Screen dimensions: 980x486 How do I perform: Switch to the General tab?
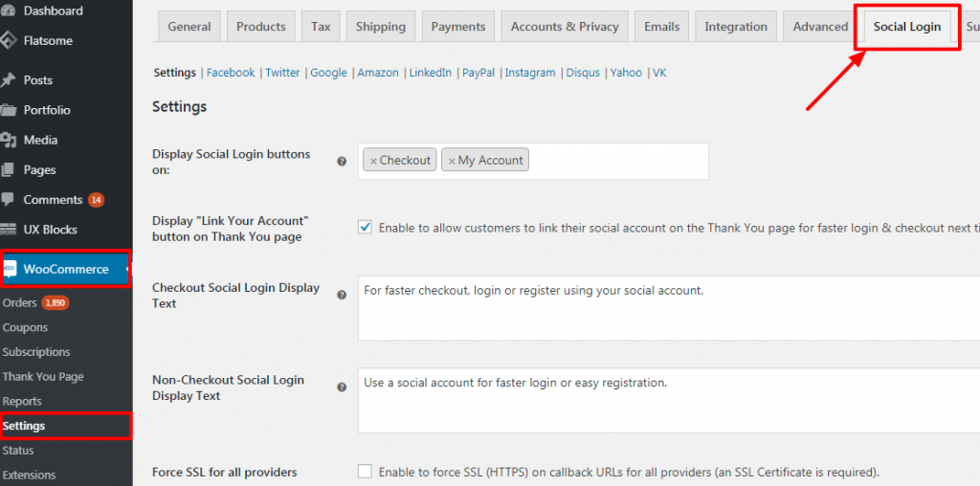click(x=189, y=26)
